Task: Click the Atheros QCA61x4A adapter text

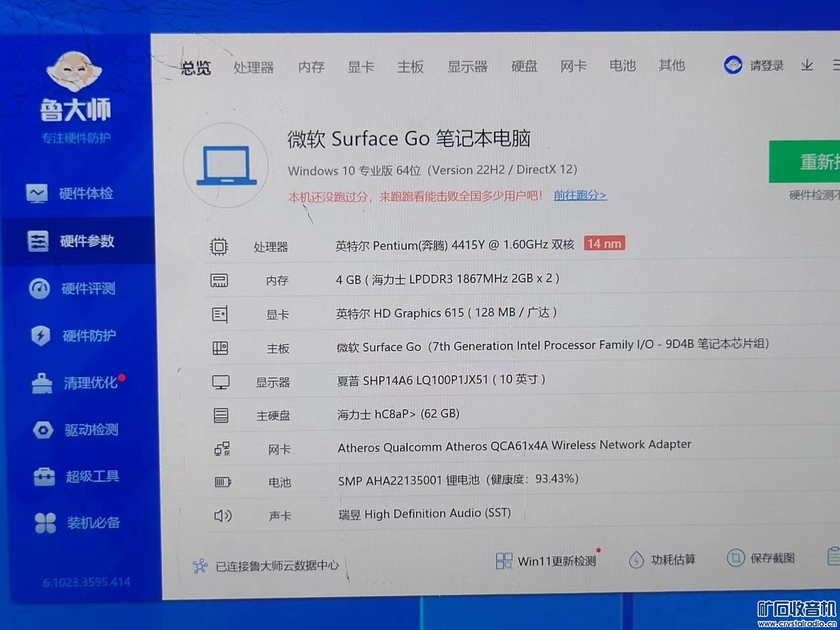Action: coord(515,446)
